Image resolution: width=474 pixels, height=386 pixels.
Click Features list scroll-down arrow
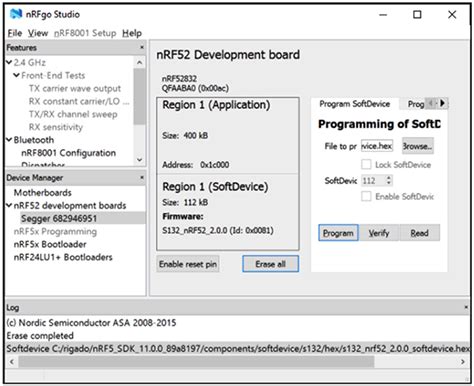[x=140, y=160]
